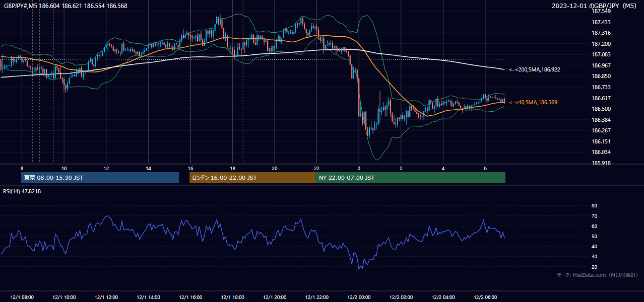
Task: Click price axis label 186.384
Action: click(x=601, y=120)
